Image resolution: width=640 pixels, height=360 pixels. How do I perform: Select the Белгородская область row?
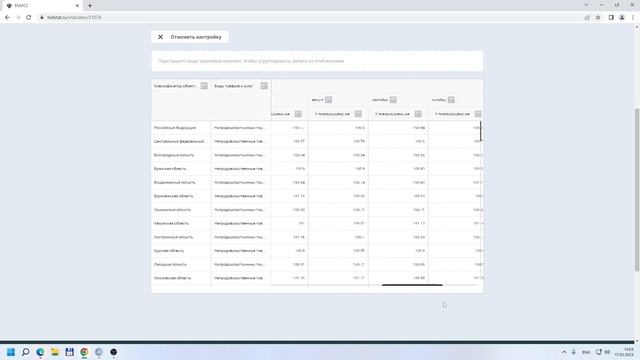click(x=316, y=155)
